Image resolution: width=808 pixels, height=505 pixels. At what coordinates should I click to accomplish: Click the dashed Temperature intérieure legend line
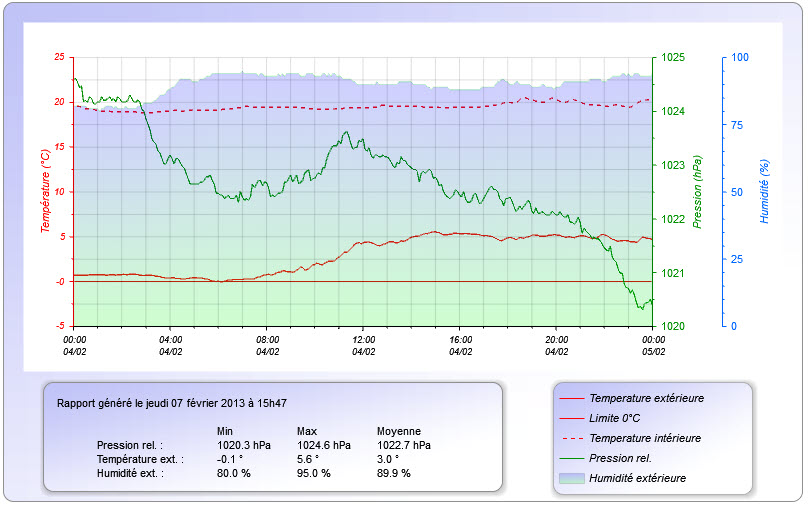571,438
